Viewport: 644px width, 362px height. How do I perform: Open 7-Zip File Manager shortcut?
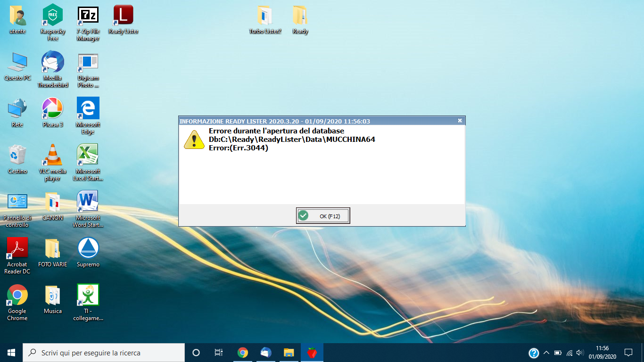point(88,23)
